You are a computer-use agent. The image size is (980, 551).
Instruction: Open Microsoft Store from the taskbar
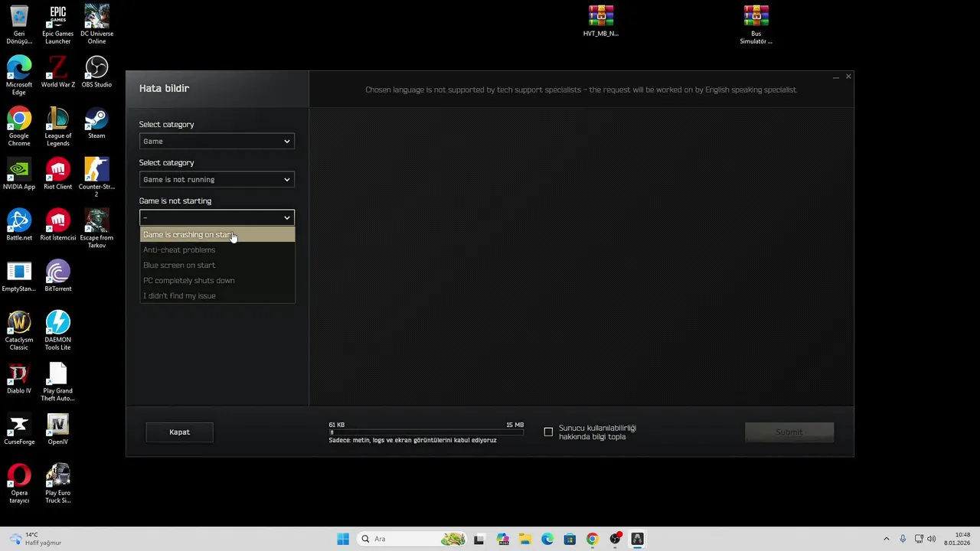click(x=570, y=539)
